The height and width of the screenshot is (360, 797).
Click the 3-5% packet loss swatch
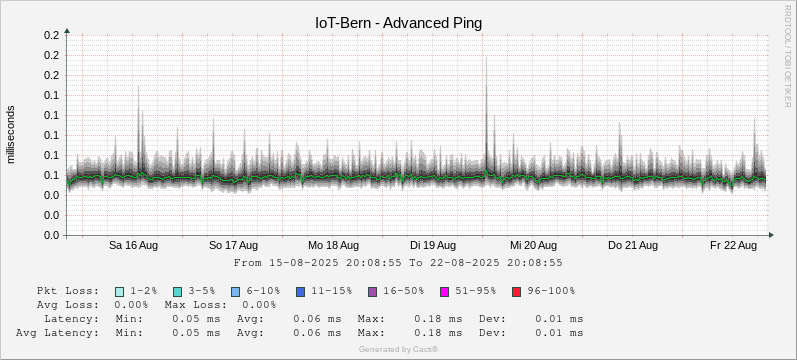click(177, 292)
